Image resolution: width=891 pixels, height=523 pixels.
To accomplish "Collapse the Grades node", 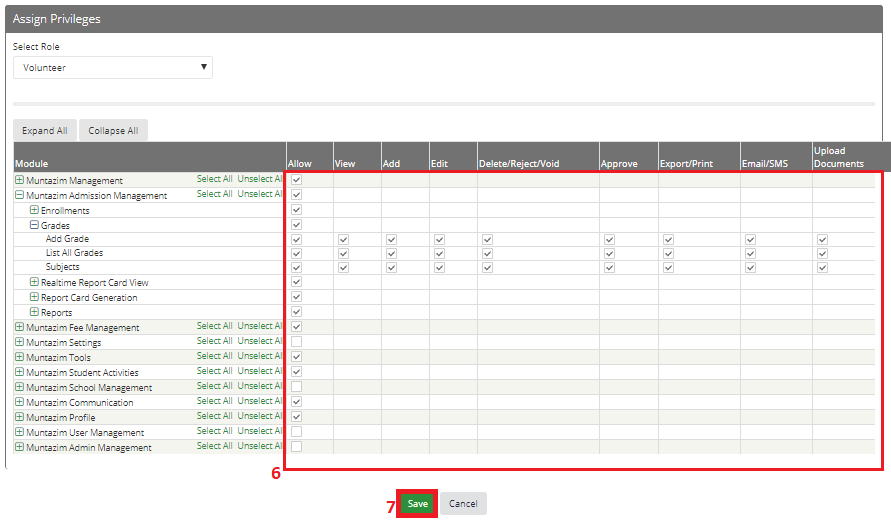I will 34,225.
